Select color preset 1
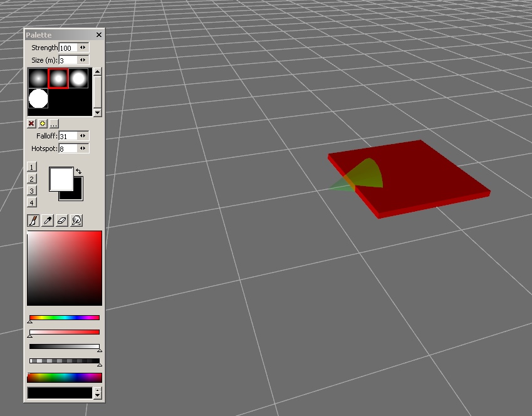Viewport: 532px width, 416px height. [x=31, y=167]
